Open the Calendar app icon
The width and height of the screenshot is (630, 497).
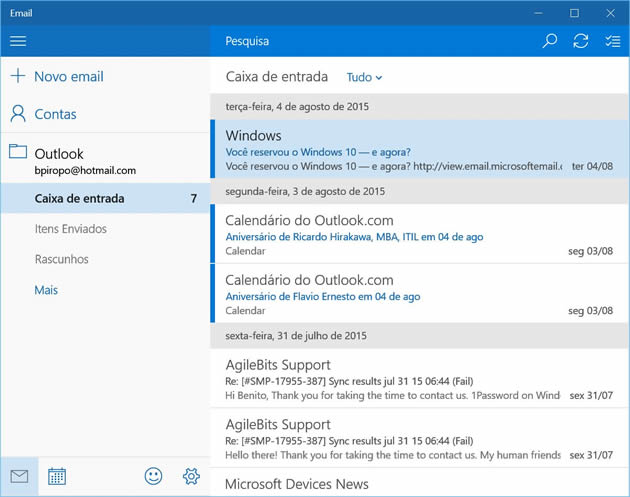(x=57, y=477)
